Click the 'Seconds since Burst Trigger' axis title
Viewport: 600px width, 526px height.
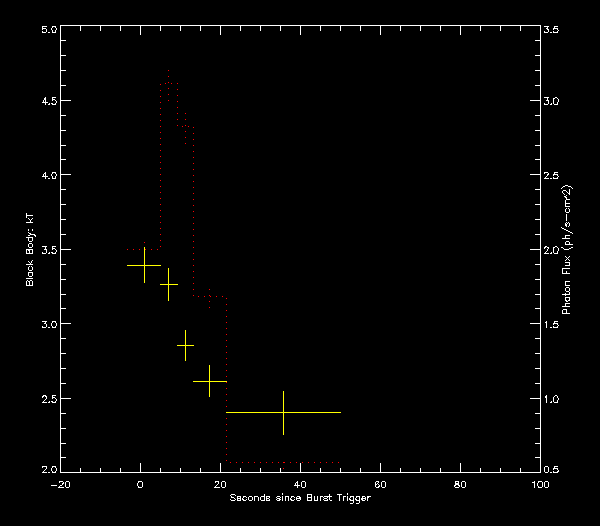299,498
